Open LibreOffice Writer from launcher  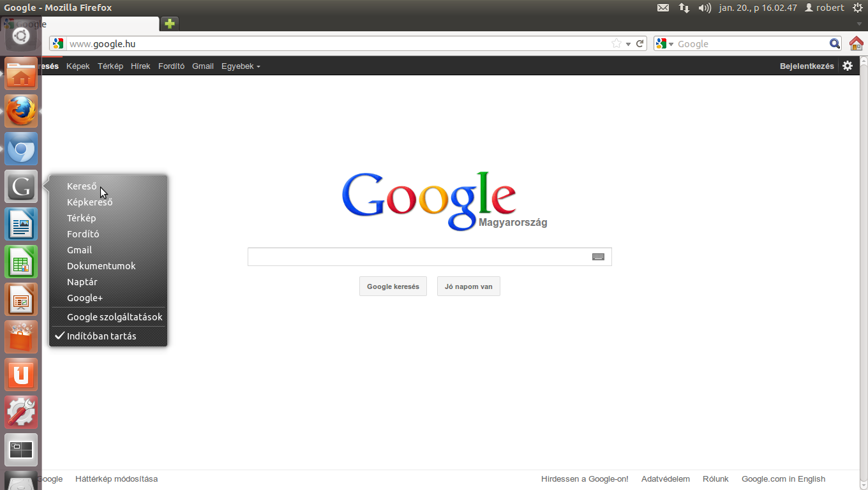(x=21, y=224)
